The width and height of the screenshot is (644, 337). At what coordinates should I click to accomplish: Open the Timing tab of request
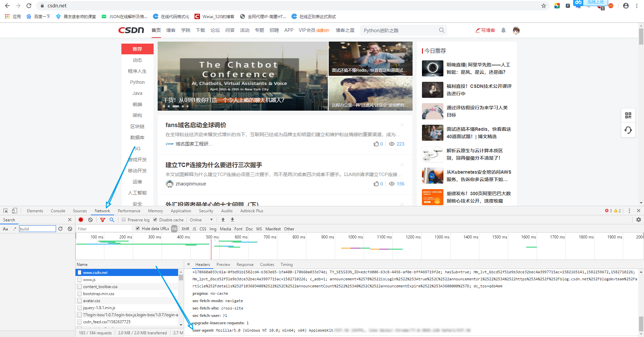[286, 264]
